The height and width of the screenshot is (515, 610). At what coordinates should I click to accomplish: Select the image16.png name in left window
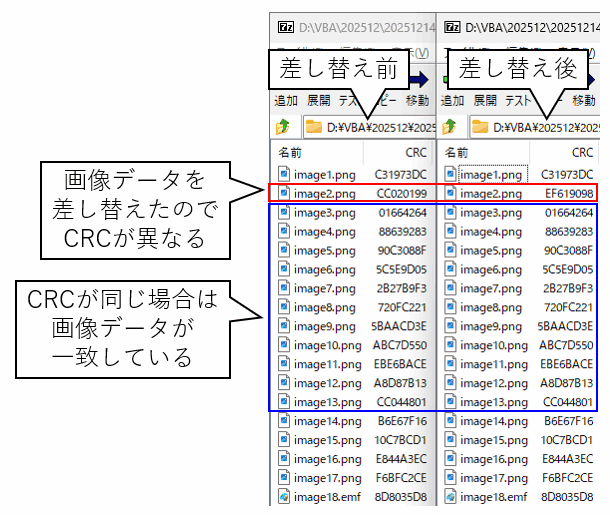coord(328,459)
